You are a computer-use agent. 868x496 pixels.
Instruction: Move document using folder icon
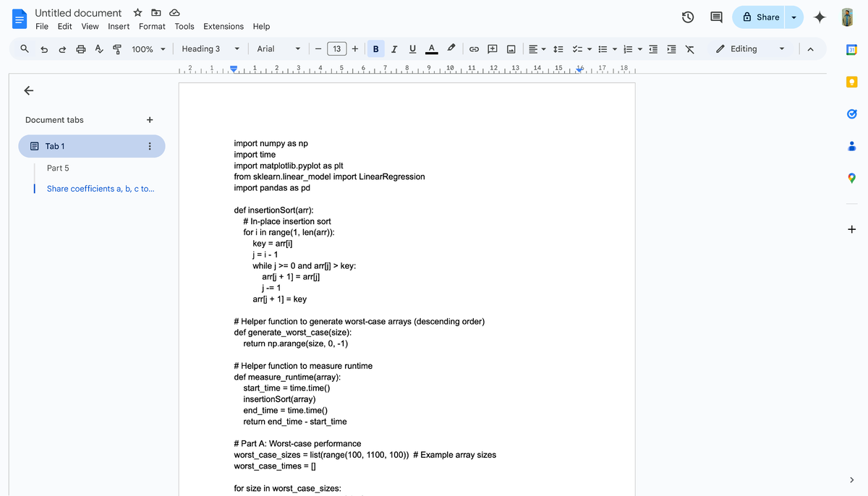coord(156,13)
